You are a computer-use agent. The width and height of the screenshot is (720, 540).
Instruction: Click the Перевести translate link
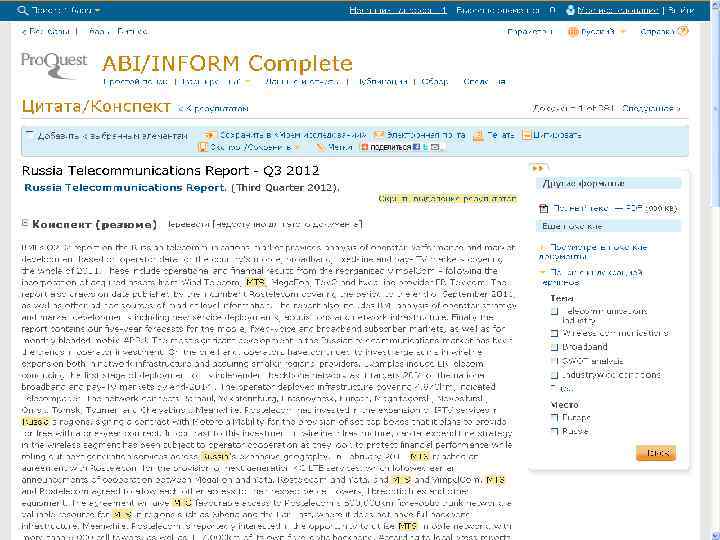(189, 224)
